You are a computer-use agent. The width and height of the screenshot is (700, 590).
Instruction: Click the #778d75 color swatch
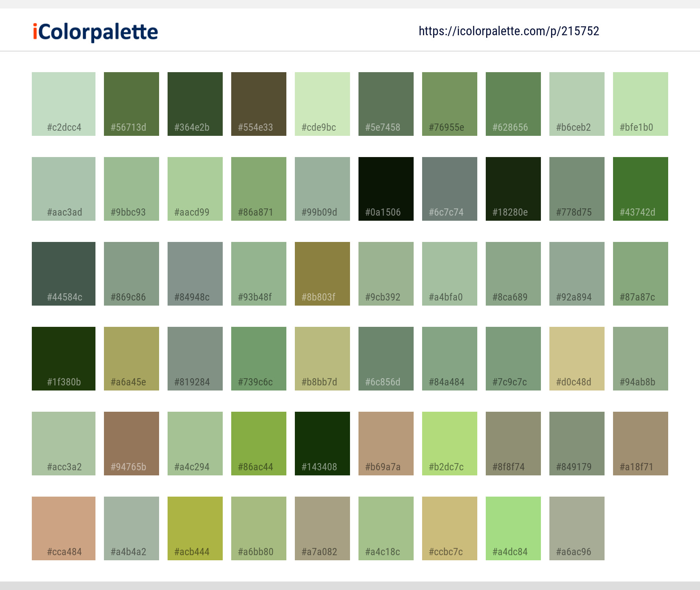point(577,189)
